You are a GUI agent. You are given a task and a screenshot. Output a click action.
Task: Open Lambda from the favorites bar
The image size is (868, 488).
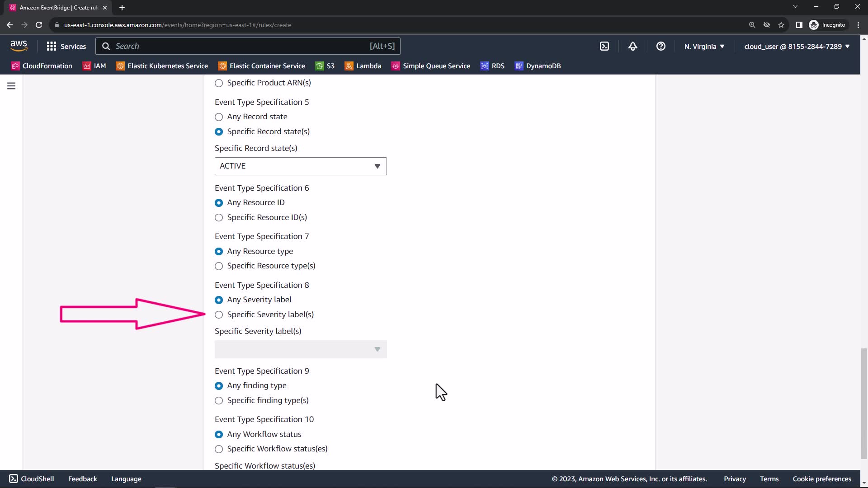click(x=363, y=66)
